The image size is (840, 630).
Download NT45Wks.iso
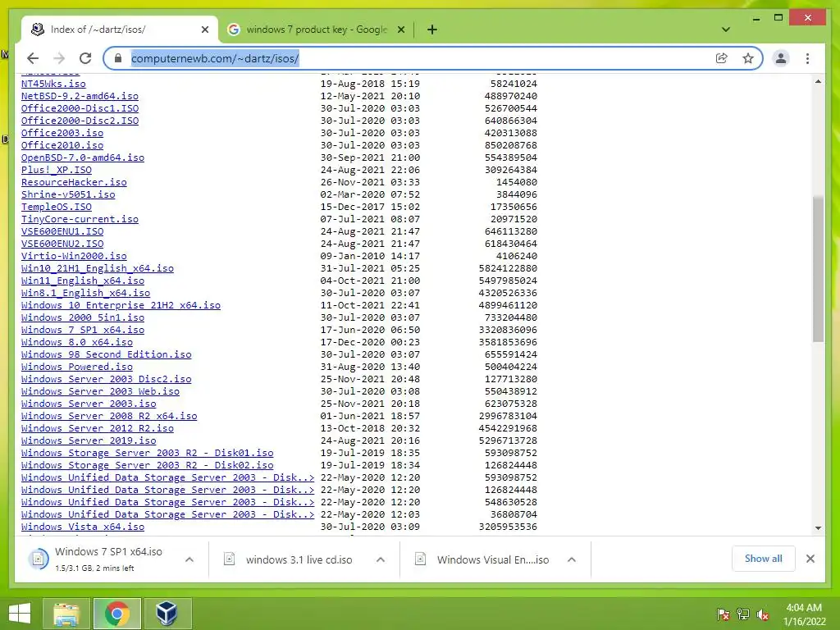click(53, 84)
